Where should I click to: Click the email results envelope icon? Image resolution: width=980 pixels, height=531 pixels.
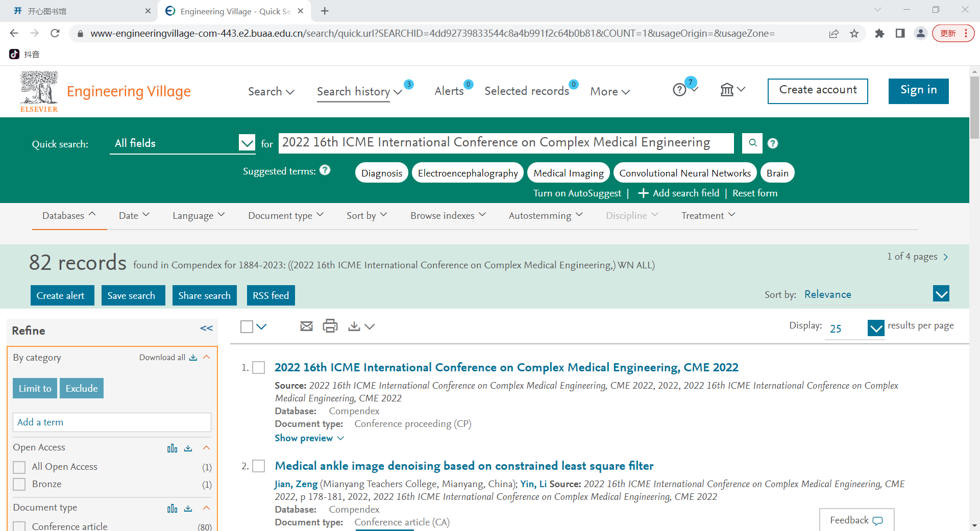point(306,326)
